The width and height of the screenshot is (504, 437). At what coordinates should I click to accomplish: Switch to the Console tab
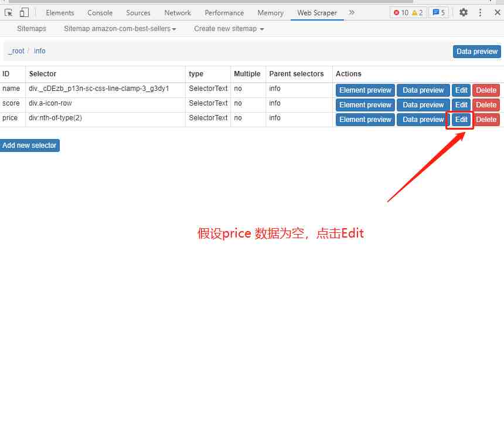[100, 13]
